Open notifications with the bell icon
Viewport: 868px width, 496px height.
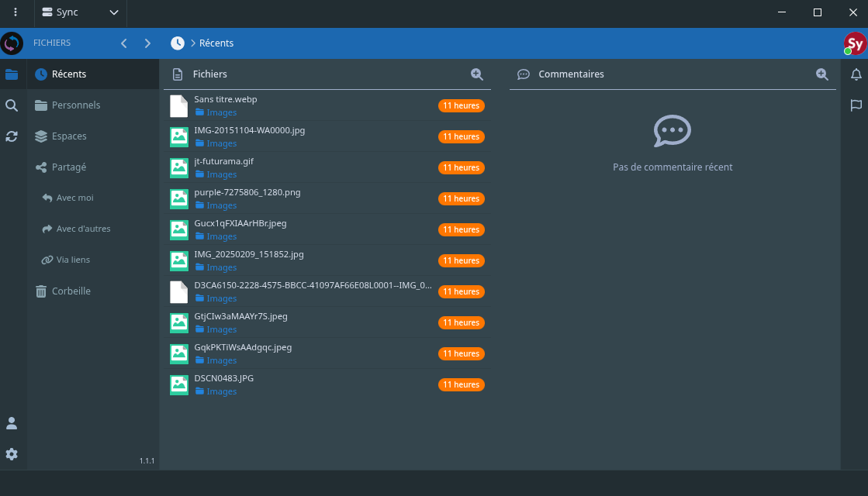(x=856, y=74)
